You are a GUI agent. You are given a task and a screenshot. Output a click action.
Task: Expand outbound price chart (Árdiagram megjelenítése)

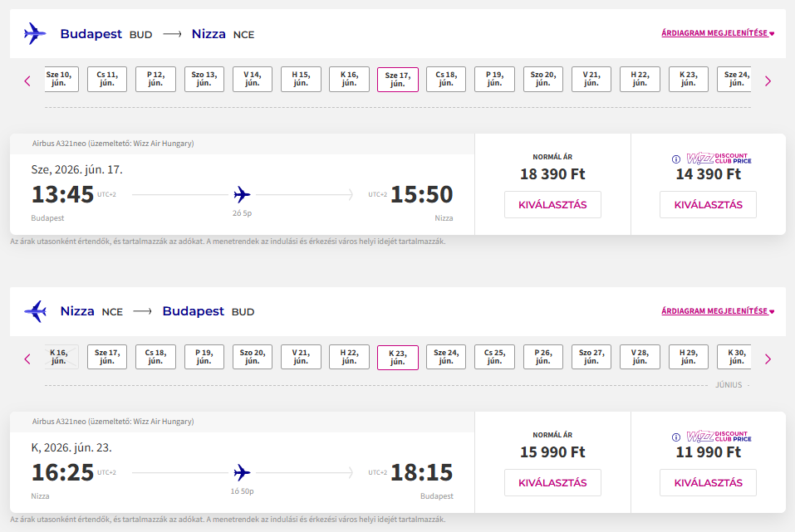[718, 34]
